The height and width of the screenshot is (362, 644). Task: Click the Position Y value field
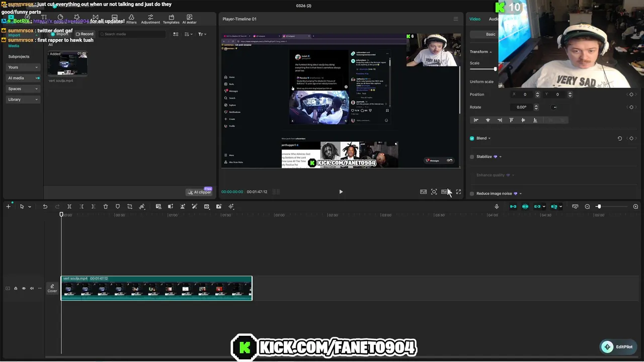tap(557, 95)
